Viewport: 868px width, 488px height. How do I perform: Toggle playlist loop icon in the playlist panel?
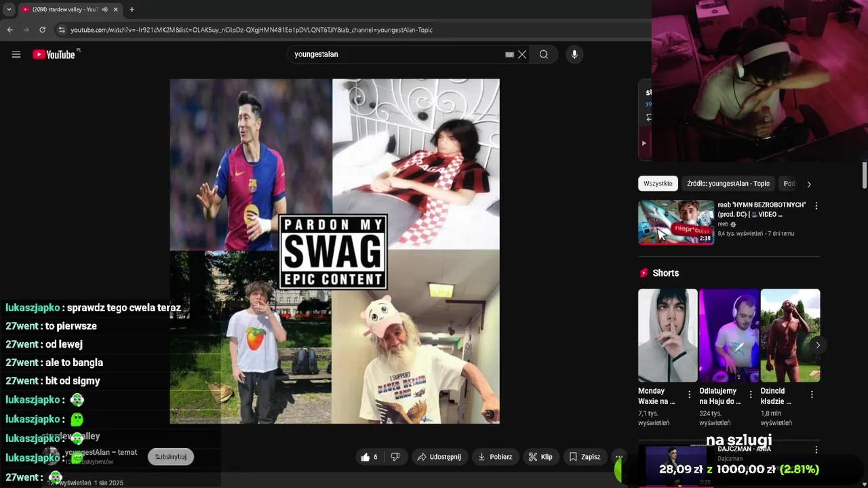pos(648,117)
